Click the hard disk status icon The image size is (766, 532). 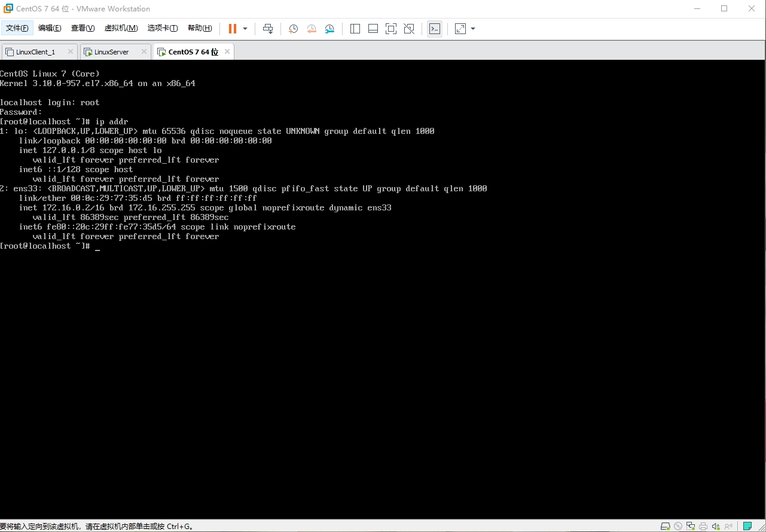click(666, 526)
